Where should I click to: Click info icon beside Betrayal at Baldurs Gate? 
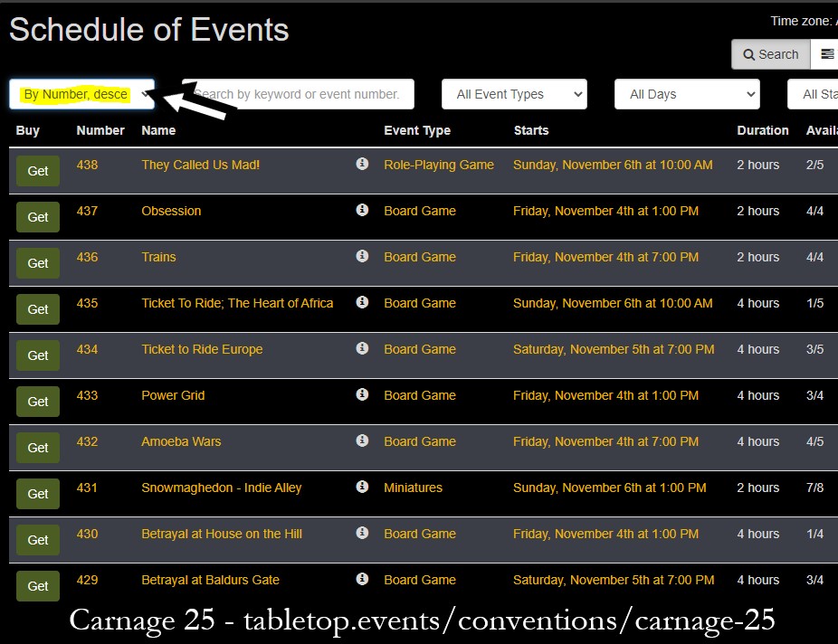point(362,580)
